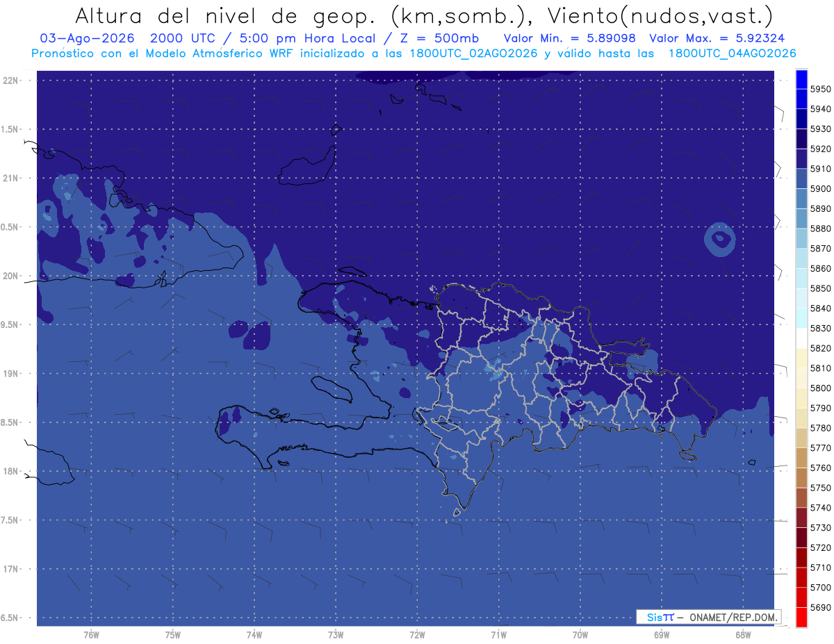
Task: Click the legend value '5720'
Action: coord(820,547)
